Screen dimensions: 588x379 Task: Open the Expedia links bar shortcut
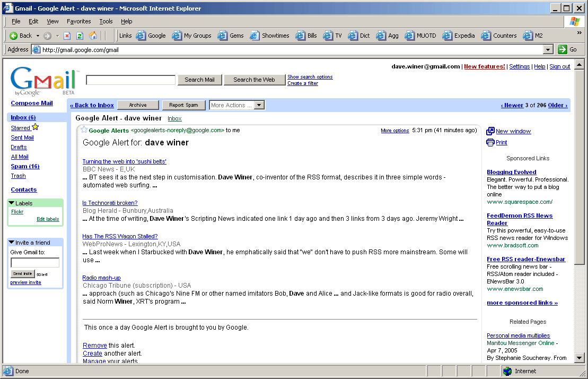pyautogui.click(x=459, y=36)
